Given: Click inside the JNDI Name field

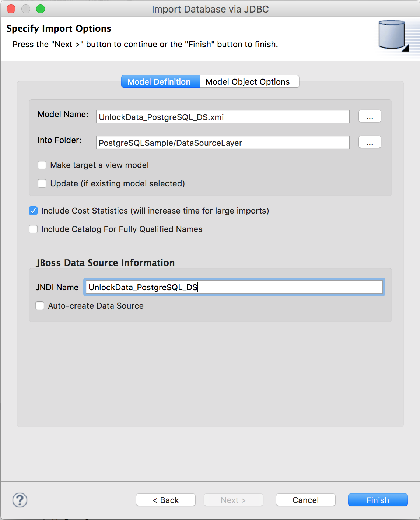Looking at the screenshot, I should (234, 287).
